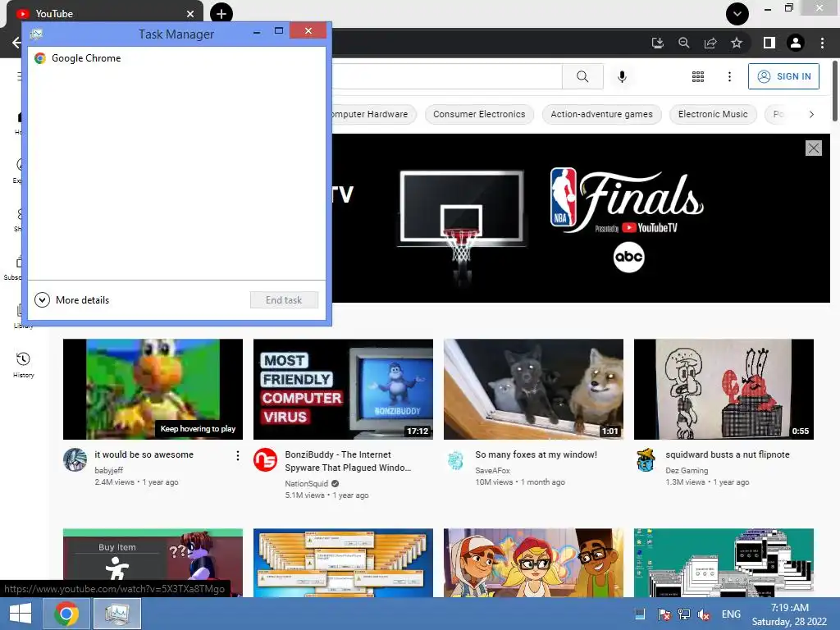Open the teal desktop windows thumbnail
The image size is (840, 630).
click(x=724, y=563)
